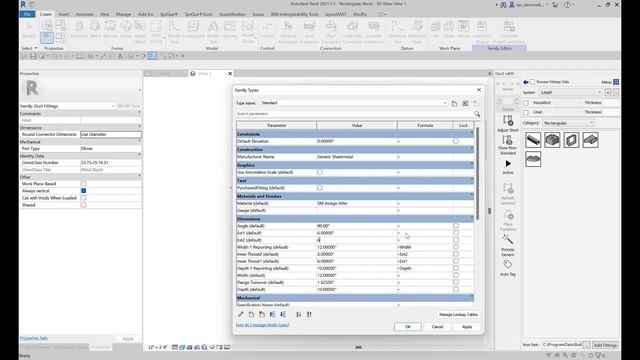Open the Menu grid icon in Duct panel
This screenshot has width=640, height=360.
pyautogui.click(x=616, y=82)
